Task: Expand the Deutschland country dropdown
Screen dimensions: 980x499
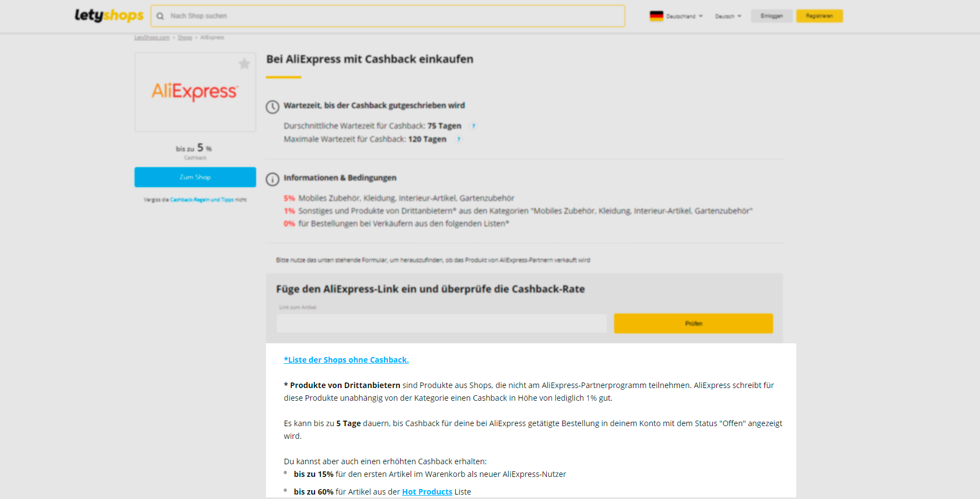Action: coord(684,16)
